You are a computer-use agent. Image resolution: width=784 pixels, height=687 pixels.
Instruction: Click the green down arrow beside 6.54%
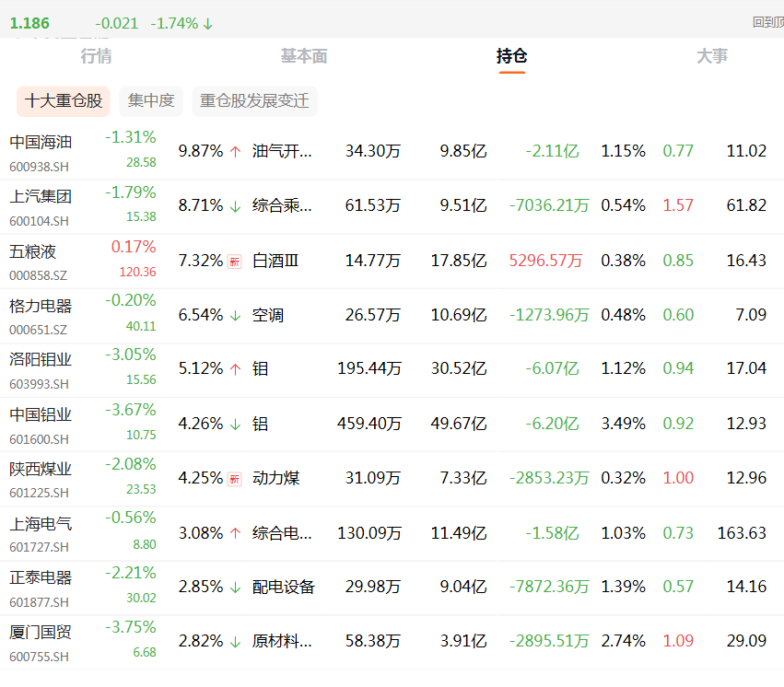point(236,315)
